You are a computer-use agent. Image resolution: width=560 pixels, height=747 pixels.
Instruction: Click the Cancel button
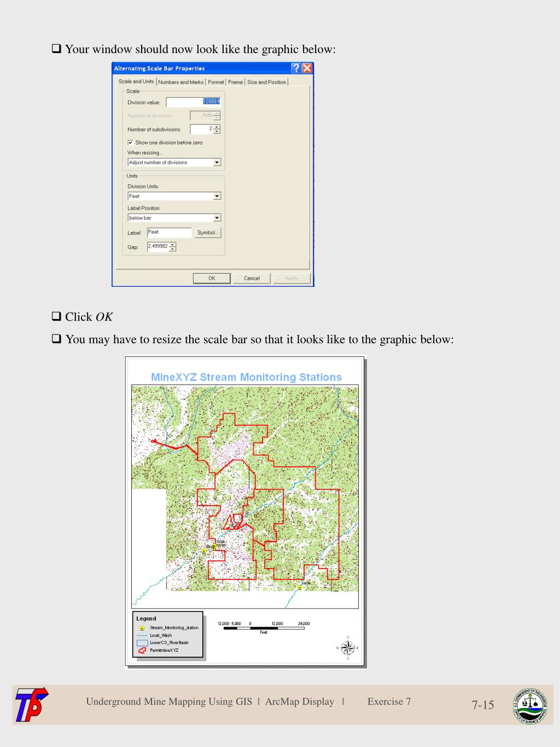(x=252, y=278)
